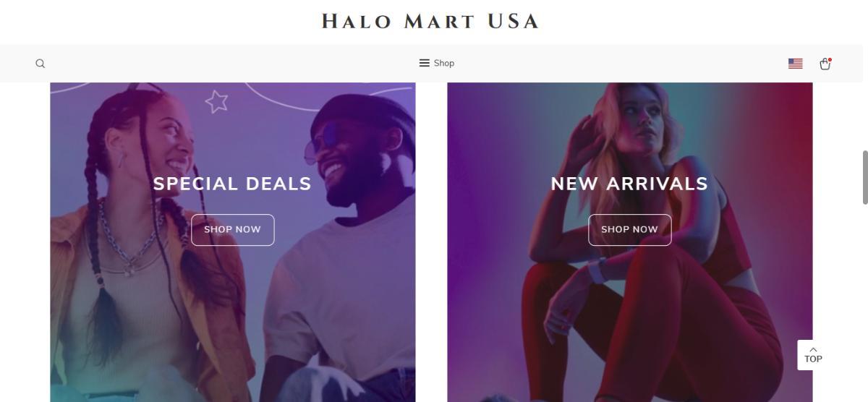Click the Special Deals heading text
The height and width of the screenshot is (402, 868).
click(232, 184)
